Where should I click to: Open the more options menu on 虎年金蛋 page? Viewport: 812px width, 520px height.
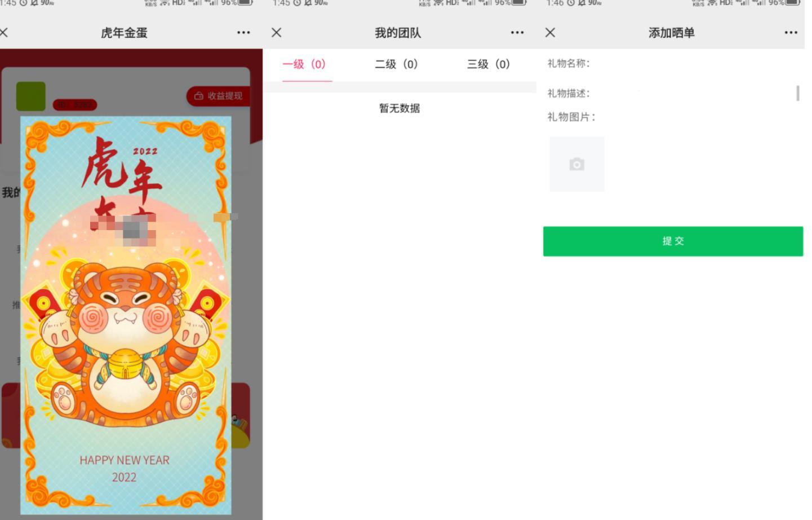tap(243, 33)
